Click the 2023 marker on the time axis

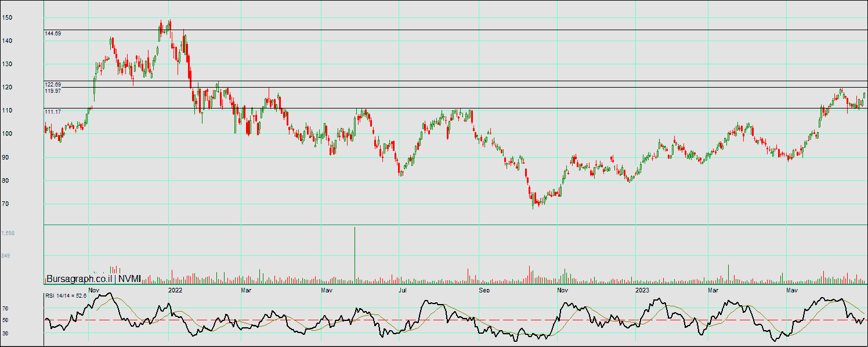(642, 290)
